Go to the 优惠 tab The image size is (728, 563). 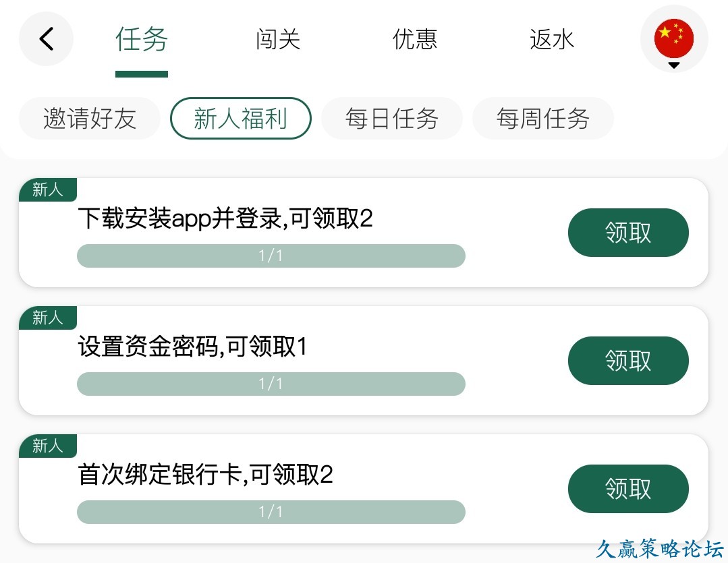pyautogui.click(x=415, y=39)
